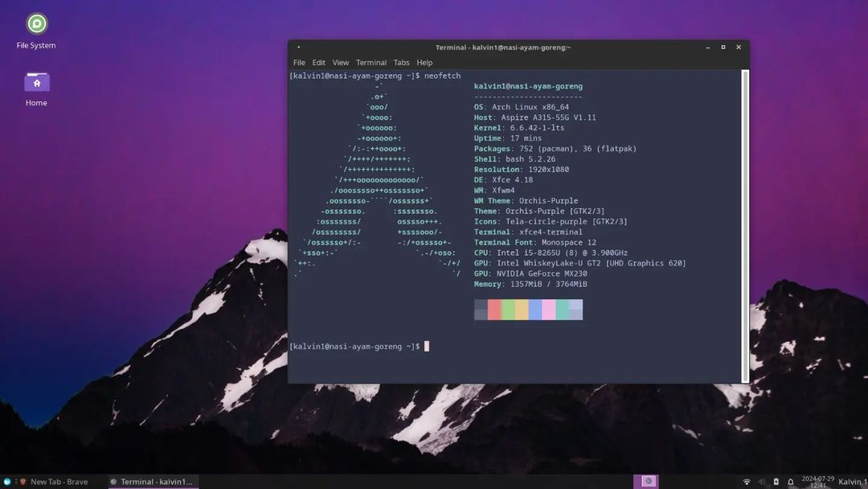Click the 'DE: Xfce 4.18' line

[503, 180]
